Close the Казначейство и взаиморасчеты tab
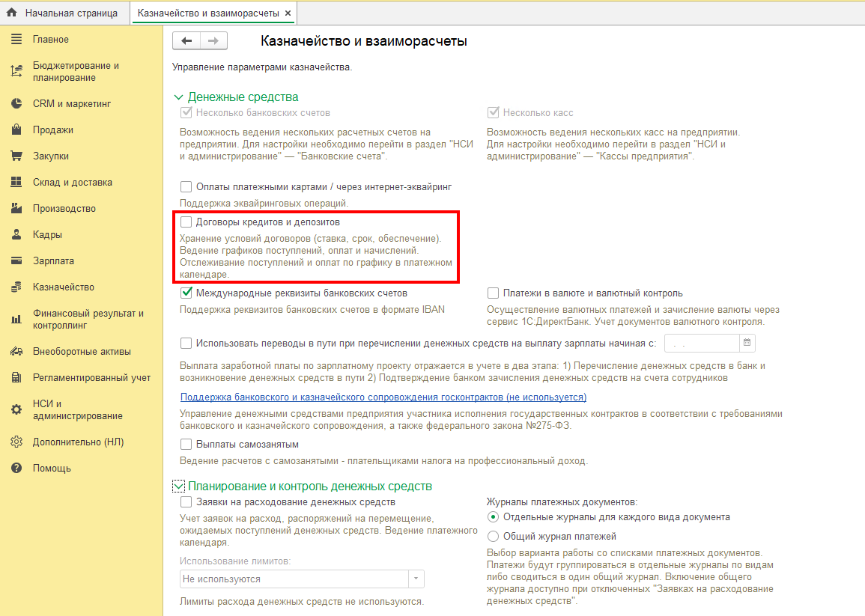This screenshot has width=865, height=616. 288,13
